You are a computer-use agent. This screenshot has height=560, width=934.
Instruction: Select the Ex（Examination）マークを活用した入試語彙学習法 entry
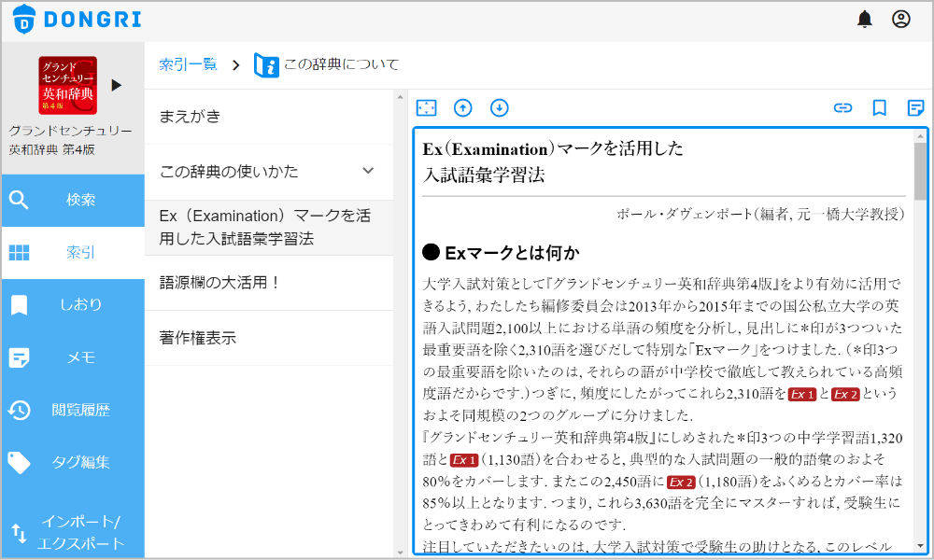point(269,228)
